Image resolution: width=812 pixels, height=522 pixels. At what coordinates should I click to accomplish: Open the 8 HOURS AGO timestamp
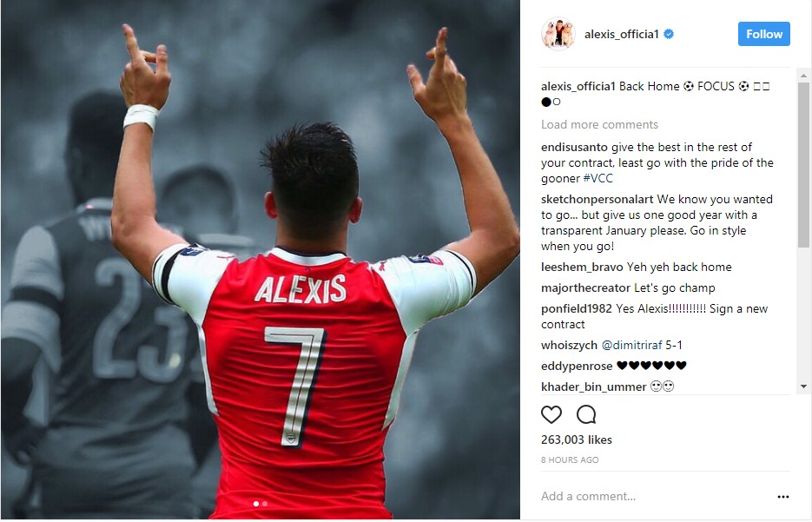[x=570, y=459]
